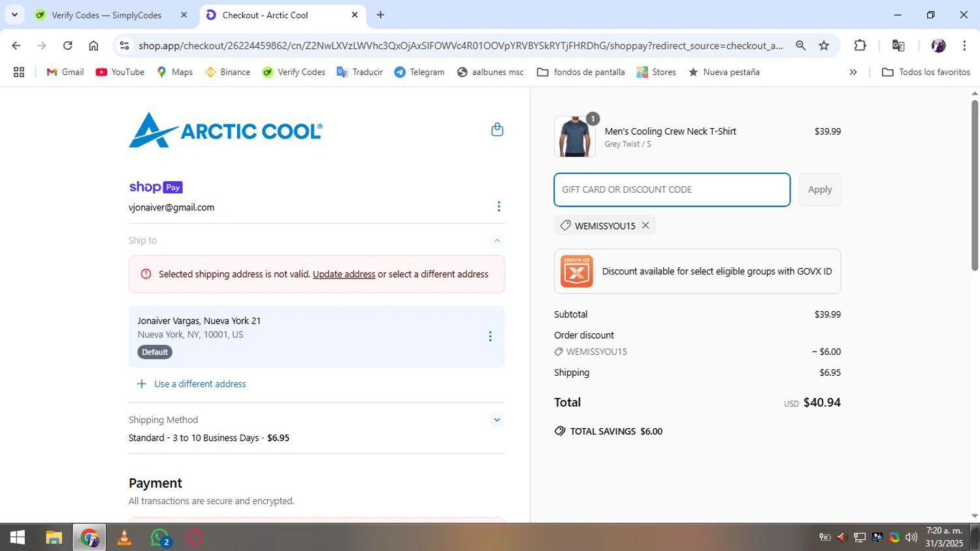The image size is (980, 551).
Task: Open Maps bookmark
Action: tap(174, 72)
